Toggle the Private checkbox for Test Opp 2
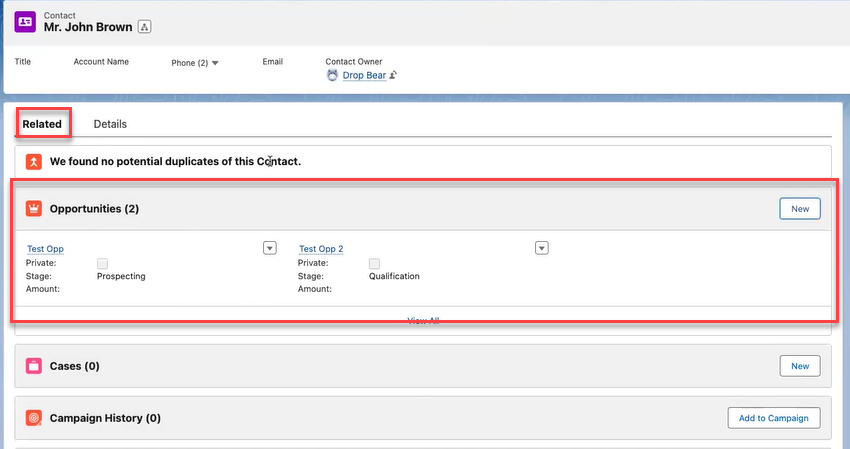The height and width of the screenshot is (449, 850). click(374, 263)
